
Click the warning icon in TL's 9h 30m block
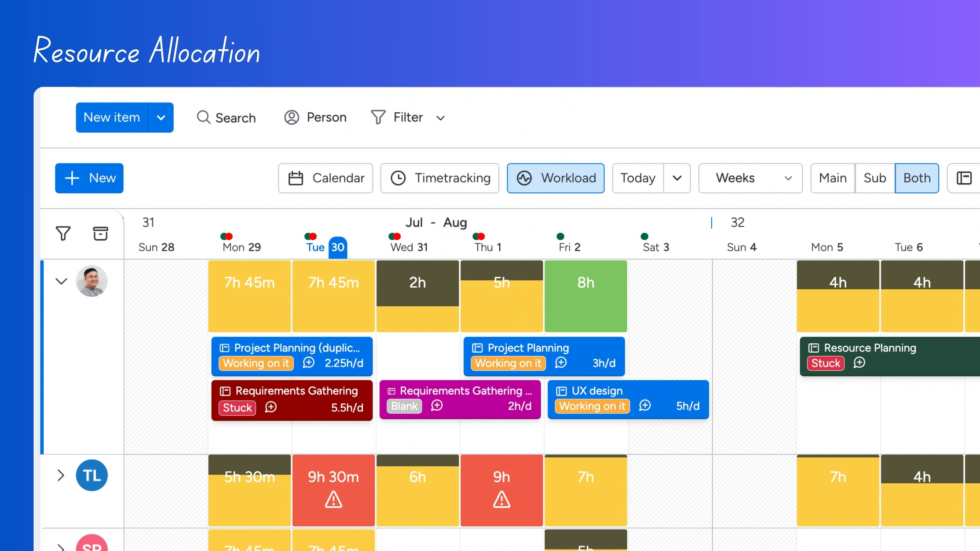(x=334, y=499)
